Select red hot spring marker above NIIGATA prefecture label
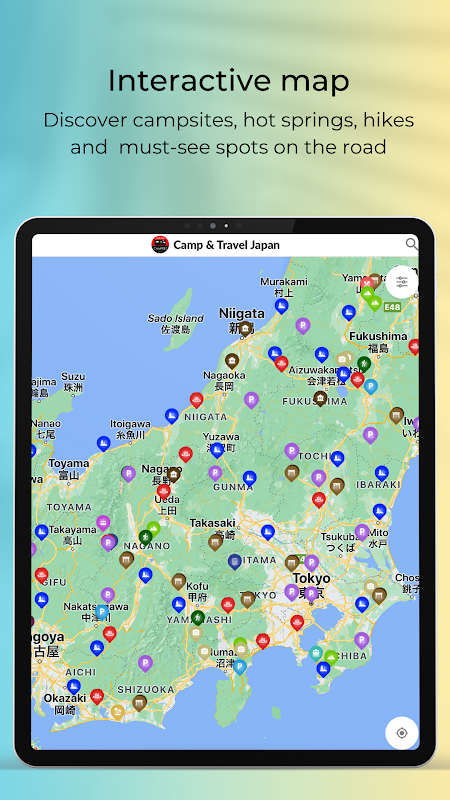Viewport: 450px width, 800px height. click(x=196, y=400)
